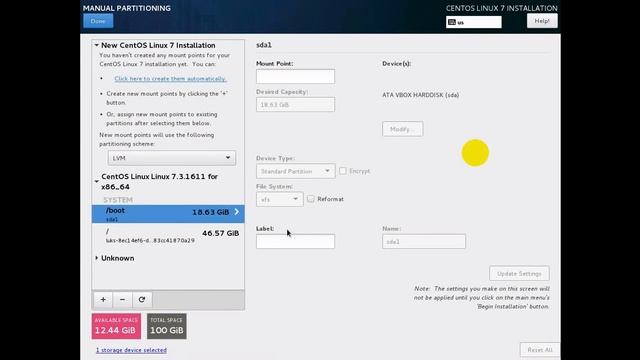Collapse CentOS Linux 7.3.1611 for x86_64 section
This screenshot has height=360, width=640.
point(97,182)
